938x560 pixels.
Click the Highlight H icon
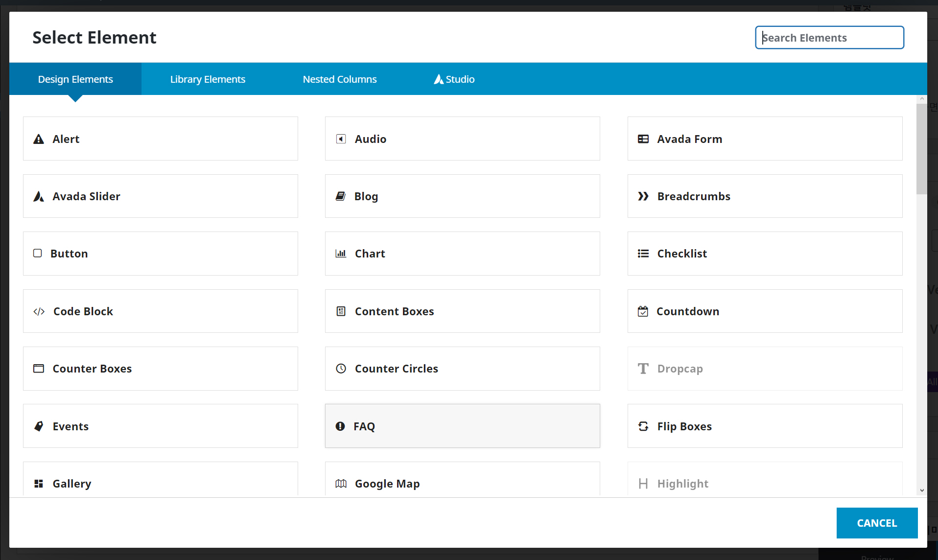click(x=643, y=484)
